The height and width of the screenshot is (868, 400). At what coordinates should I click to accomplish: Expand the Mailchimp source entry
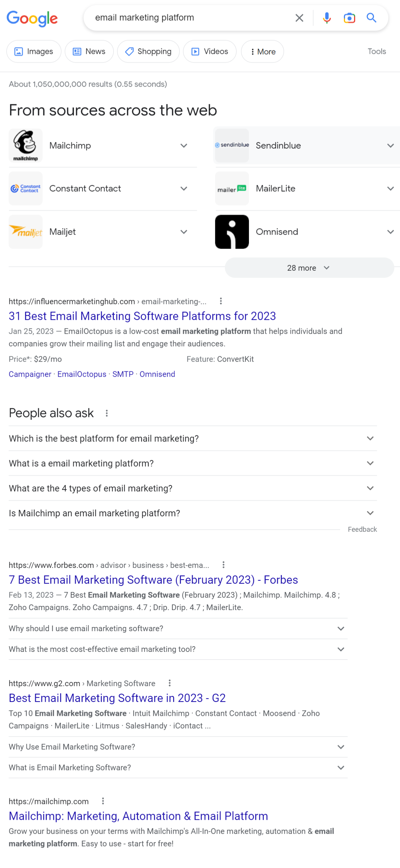(x=184, y=146)
